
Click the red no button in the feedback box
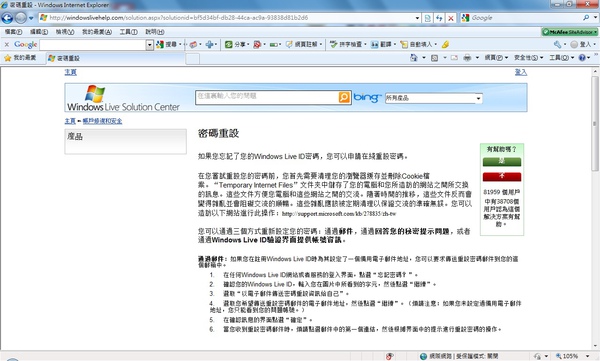click(x=502, y=176)
